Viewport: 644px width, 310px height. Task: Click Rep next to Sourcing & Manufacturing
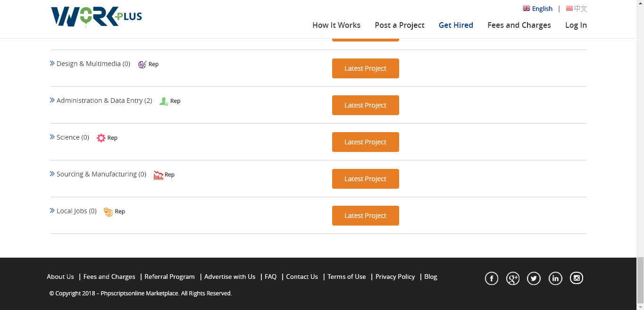click(x=169, y=175)
